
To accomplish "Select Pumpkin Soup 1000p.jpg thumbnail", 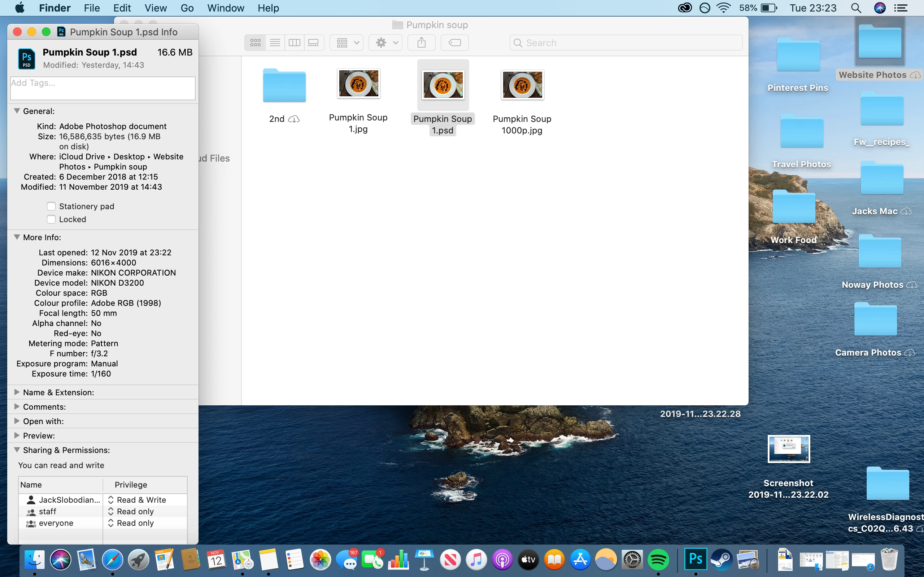I will pos(522,85).
